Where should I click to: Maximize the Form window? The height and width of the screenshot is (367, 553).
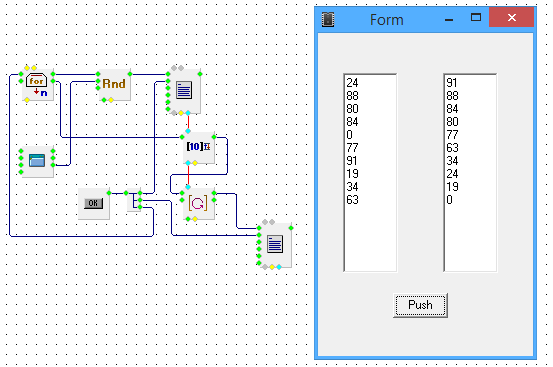476,17
